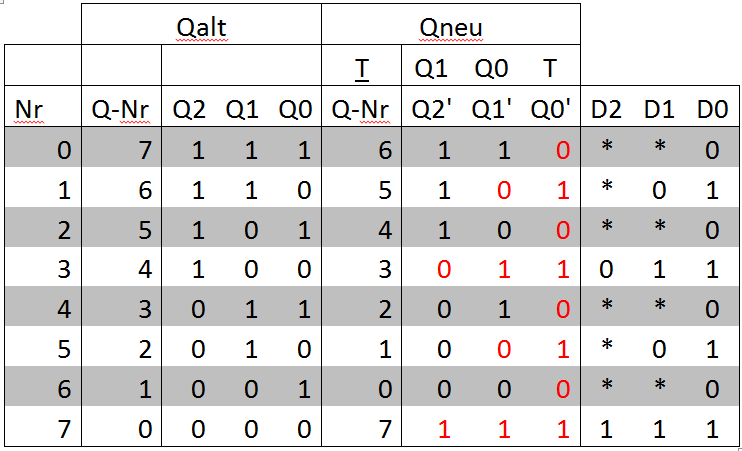
Task: Click the underlined T header cell
Action: 360,67
